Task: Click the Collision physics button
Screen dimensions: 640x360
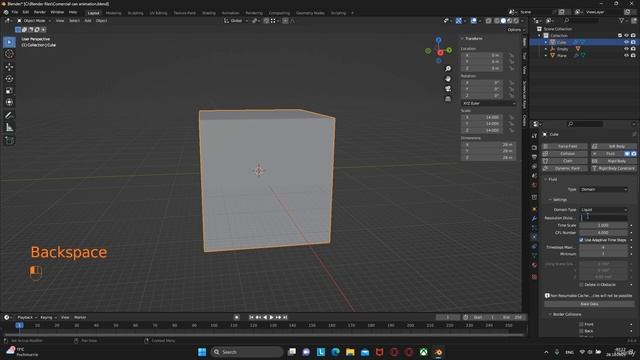Action: click(565, 153)
